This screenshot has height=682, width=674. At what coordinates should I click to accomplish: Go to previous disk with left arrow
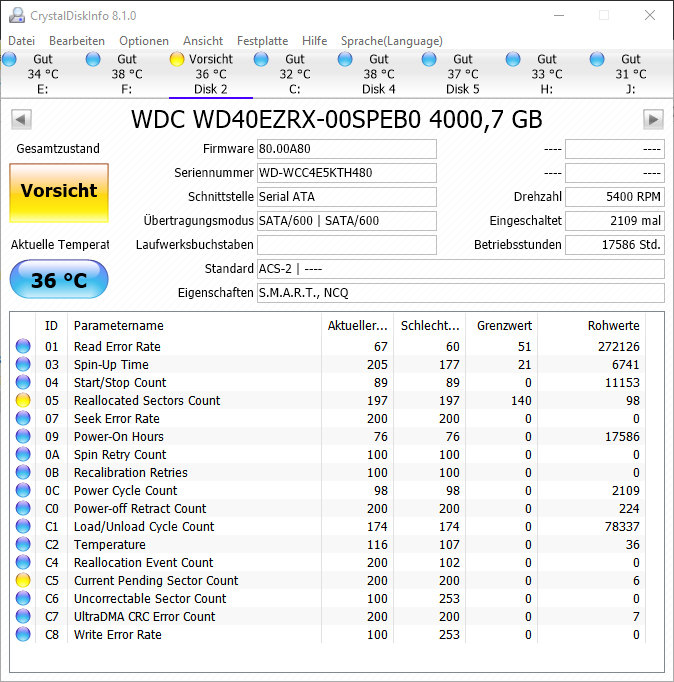click(21, 119)
